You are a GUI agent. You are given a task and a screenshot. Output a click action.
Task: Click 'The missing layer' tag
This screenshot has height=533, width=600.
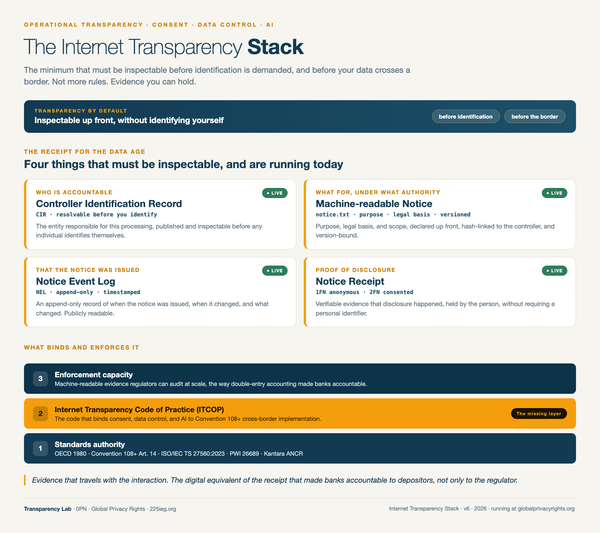(x=539, y=413)
